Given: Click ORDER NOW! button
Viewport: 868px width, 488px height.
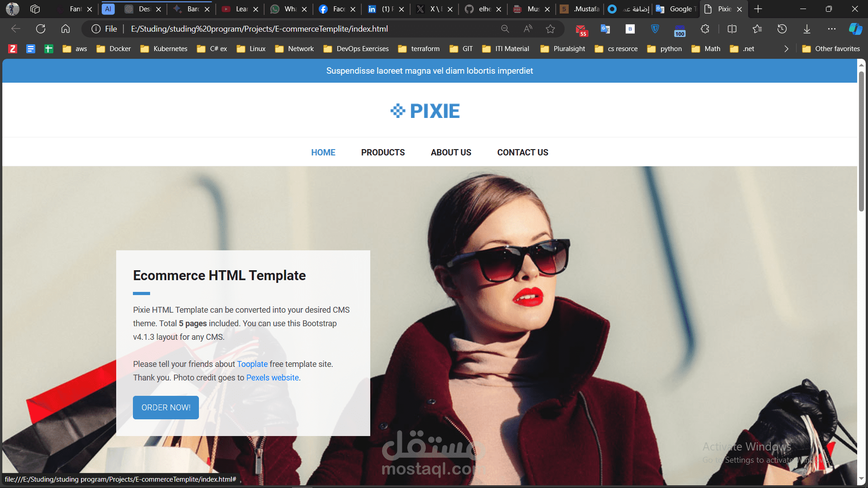Looking at the screenshot, I should click(166, 408).
